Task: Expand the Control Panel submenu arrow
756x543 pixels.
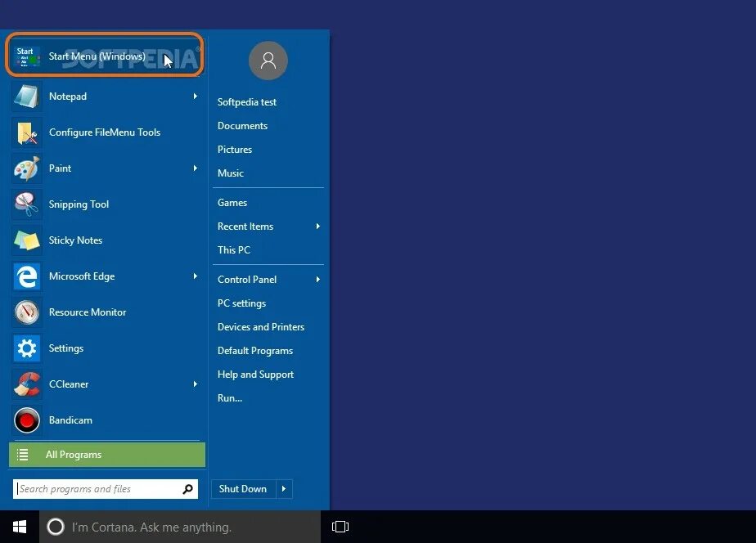Action: [x=318, y=280]
